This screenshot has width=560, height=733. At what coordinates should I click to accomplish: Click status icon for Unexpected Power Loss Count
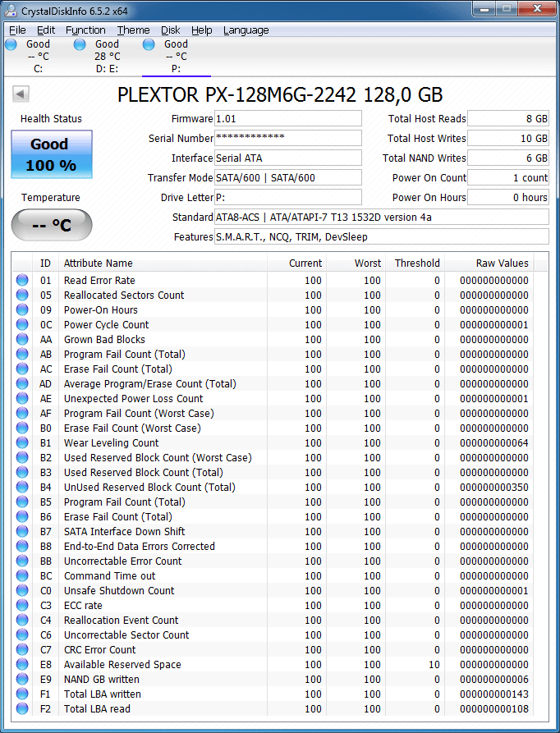point(22,398)
